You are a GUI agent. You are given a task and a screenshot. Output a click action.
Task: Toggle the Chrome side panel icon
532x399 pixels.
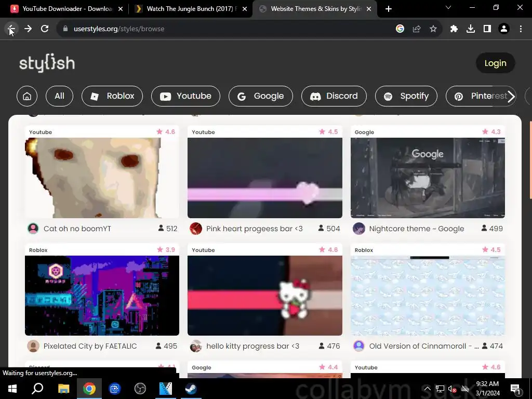(x=487, y=29)
